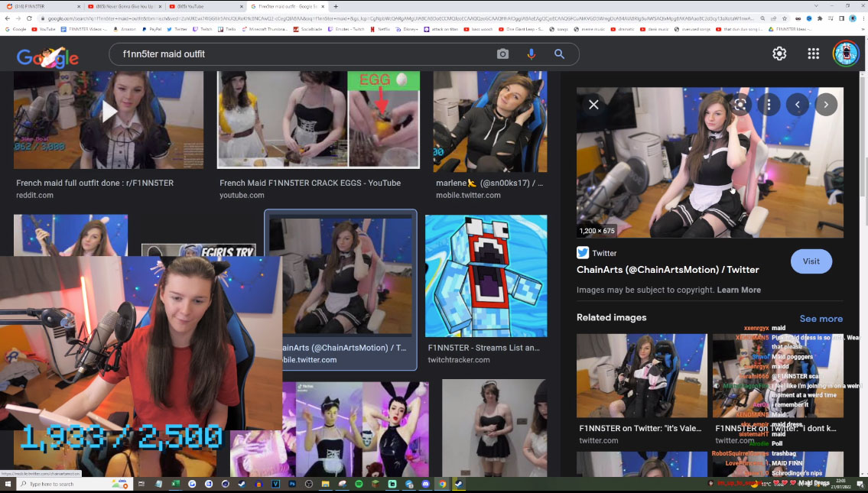Go to previous image in the preview
Viewport: 868px width, 493px height.
[798, 104]
